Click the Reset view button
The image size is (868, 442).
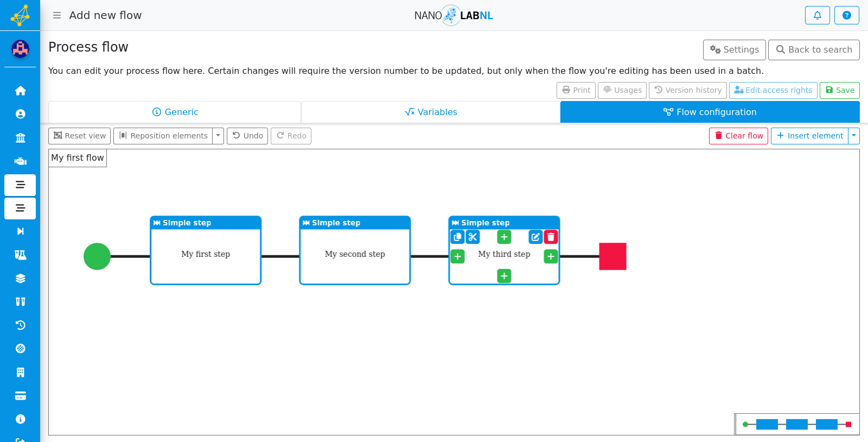coord(79,136)
